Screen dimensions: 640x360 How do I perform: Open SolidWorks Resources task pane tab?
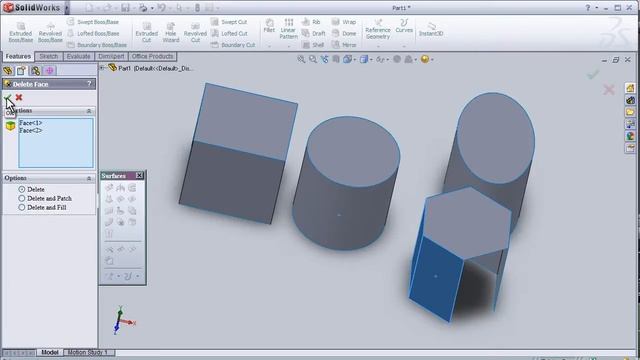pos(630,88)
